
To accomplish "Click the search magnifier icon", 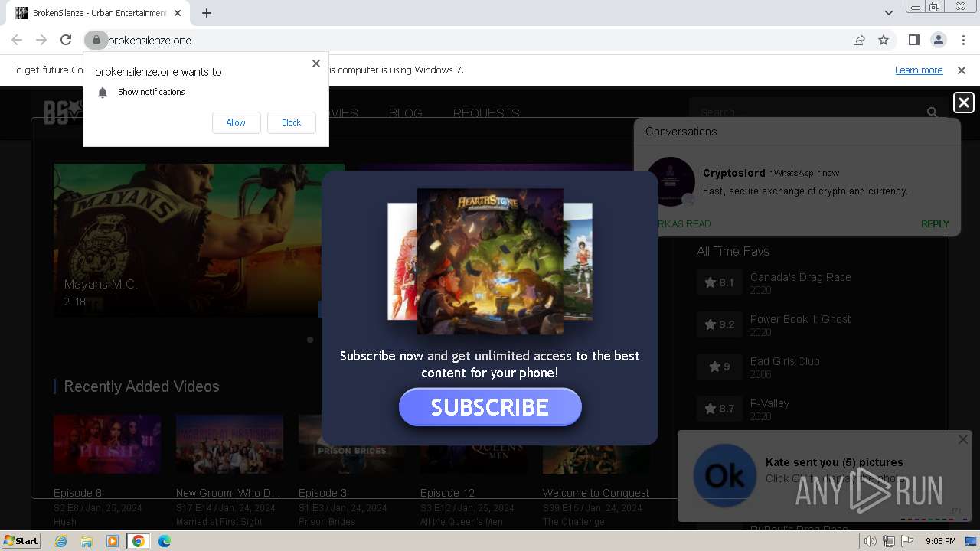I will point(932,112).
